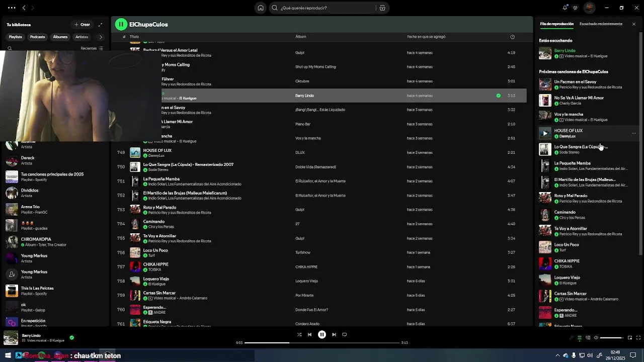Adjust the volume slider
The image size is (644, 362).
point(611,338)
